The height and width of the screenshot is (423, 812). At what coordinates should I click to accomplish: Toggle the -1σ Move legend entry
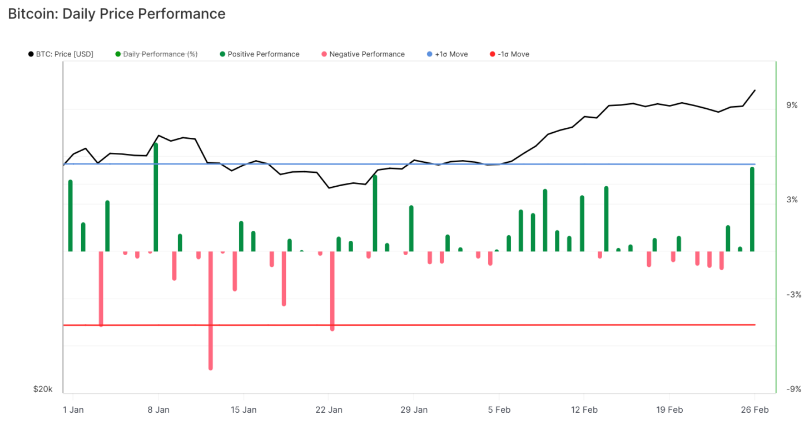(x=510, y=54)
